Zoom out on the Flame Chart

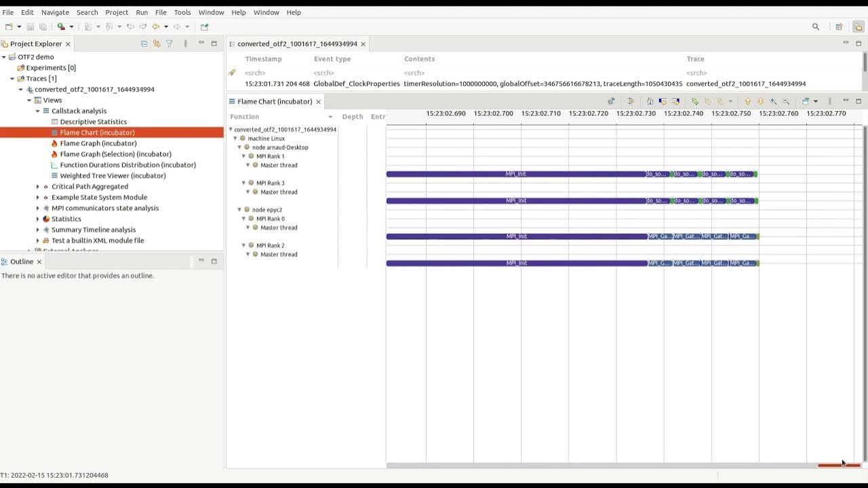coord(786,102)
